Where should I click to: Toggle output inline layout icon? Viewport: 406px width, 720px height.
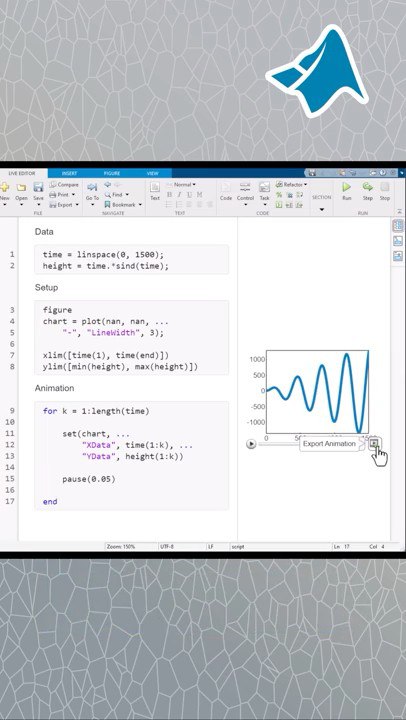click(398, 241)
